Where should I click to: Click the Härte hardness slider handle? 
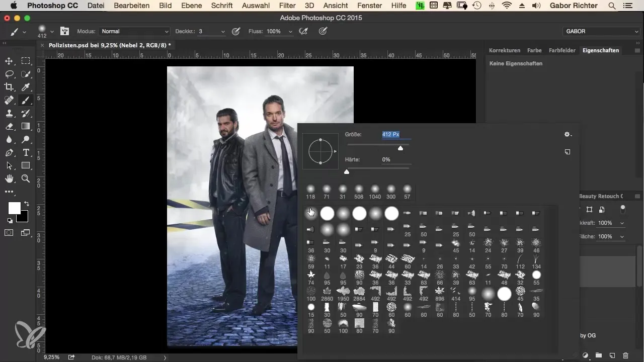[346, 171]
